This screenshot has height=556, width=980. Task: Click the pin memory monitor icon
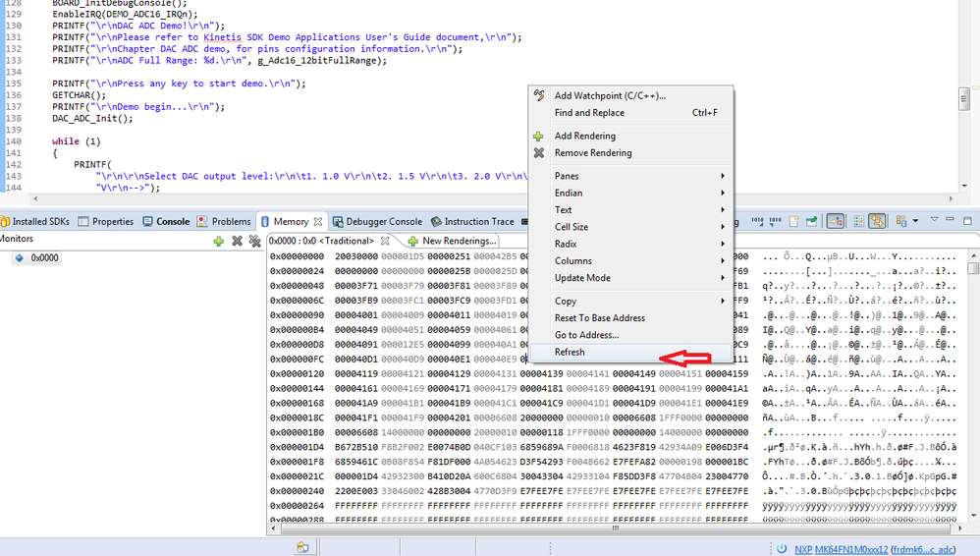pyautogui.click(x=812, y=221)
